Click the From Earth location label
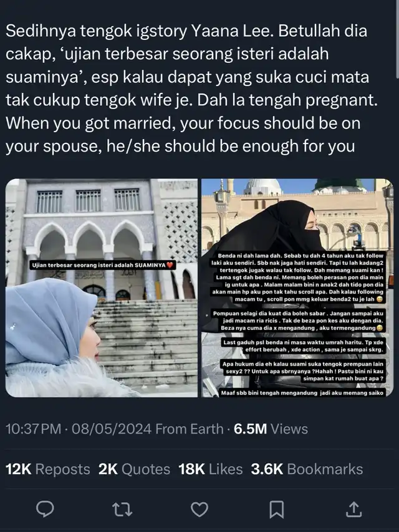 190,429
